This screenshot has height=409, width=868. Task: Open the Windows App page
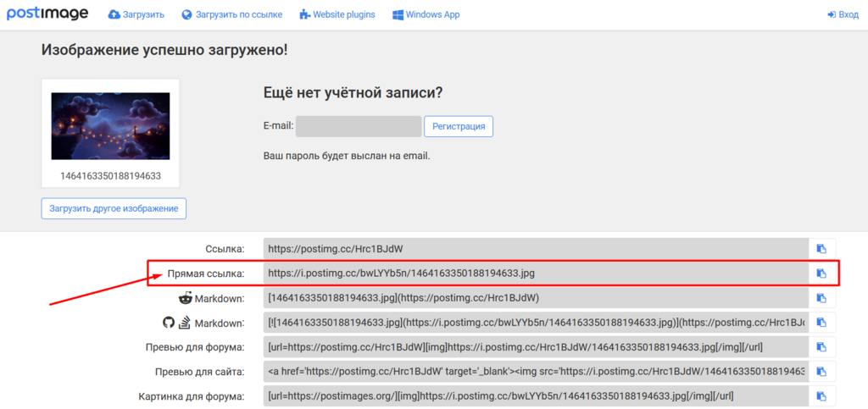pos(426,15)
